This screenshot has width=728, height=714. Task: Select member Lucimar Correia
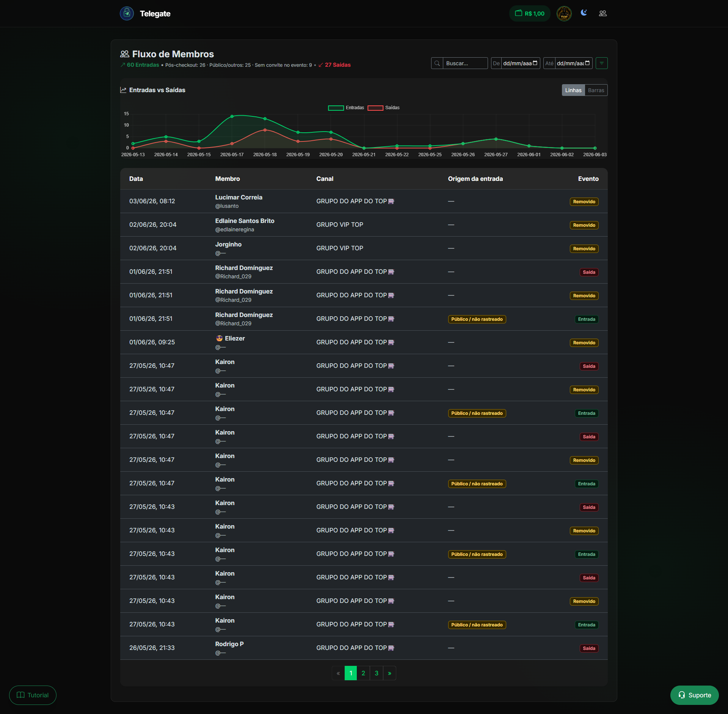coord(239,198)
